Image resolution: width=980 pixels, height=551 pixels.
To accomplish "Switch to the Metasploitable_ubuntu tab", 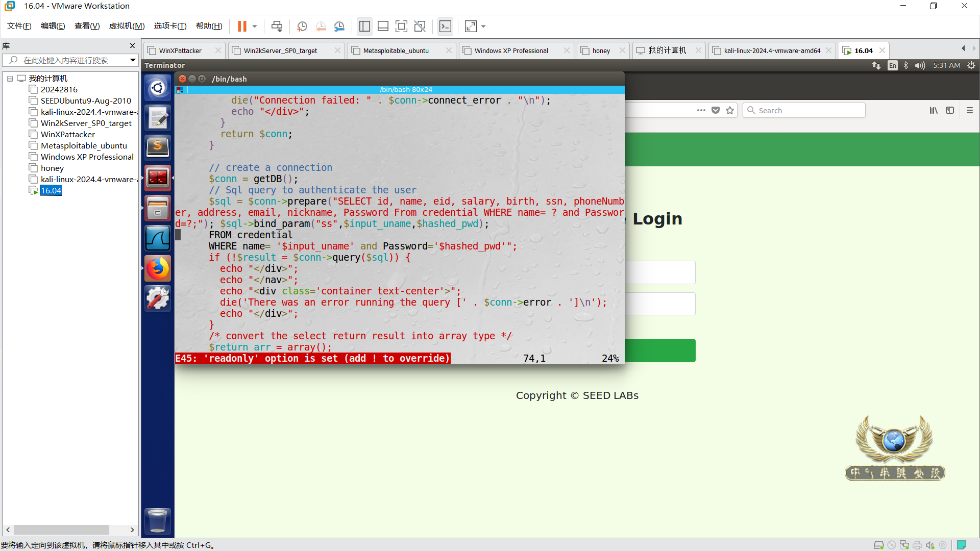I will [396, 51].
